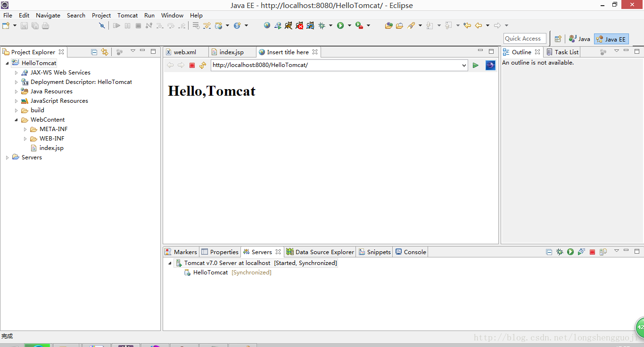Open the Tomcat menu
This screenshot has width=644, height=347.
[128, 15]
